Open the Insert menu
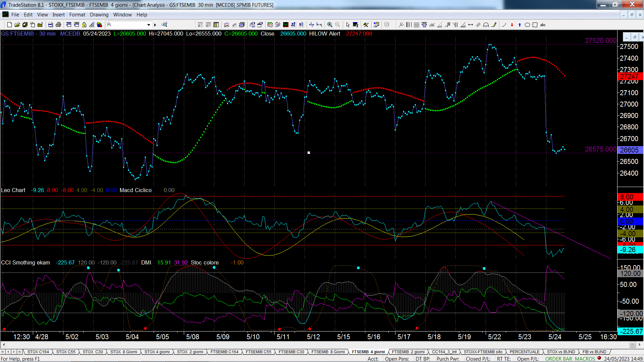The image size is (644, 362). click(x=58, y=15)
